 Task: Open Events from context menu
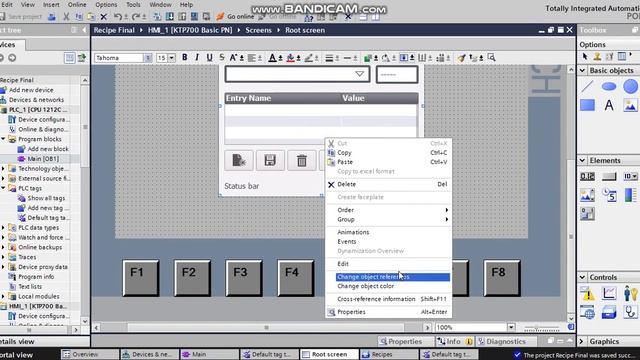(389, 241)
